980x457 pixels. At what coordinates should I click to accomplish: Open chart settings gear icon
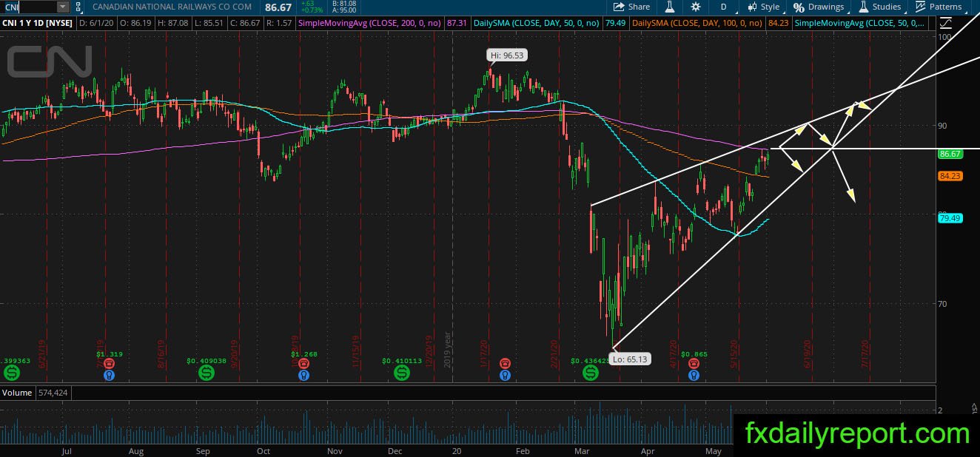tap(695, 7)
